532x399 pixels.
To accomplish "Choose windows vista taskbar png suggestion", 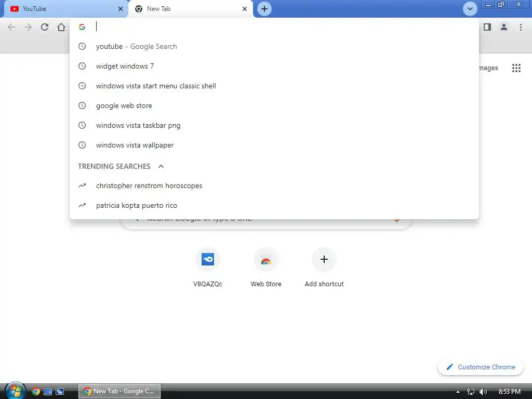I will (x=274, y=125).
